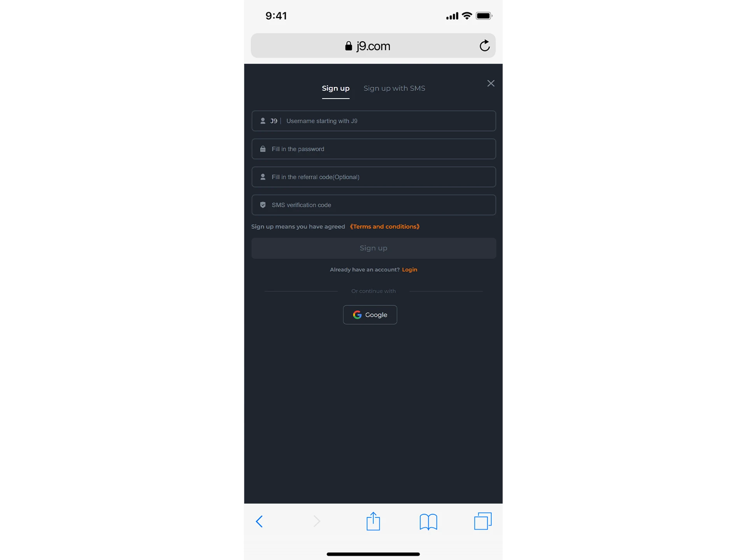
Task: Click the shield SMS verification icon
Action: tap(262, 205)
